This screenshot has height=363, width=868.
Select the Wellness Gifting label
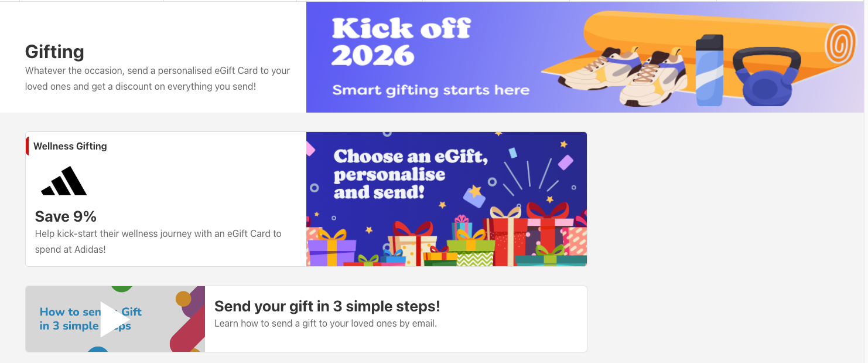pyautogui.click(x=70, y=145)
